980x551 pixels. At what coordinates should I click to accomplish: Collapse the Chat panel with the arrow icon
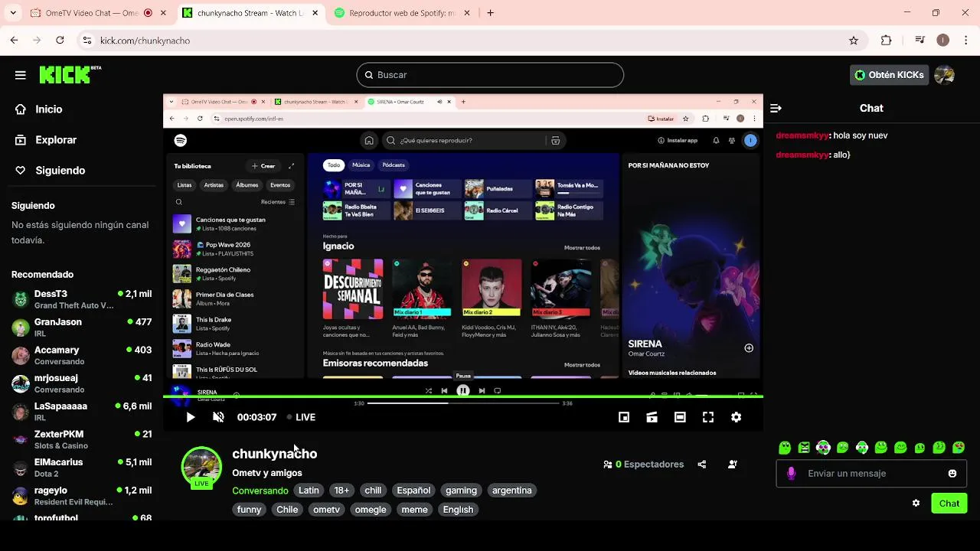pyautogui.click(x=776, y=109)
